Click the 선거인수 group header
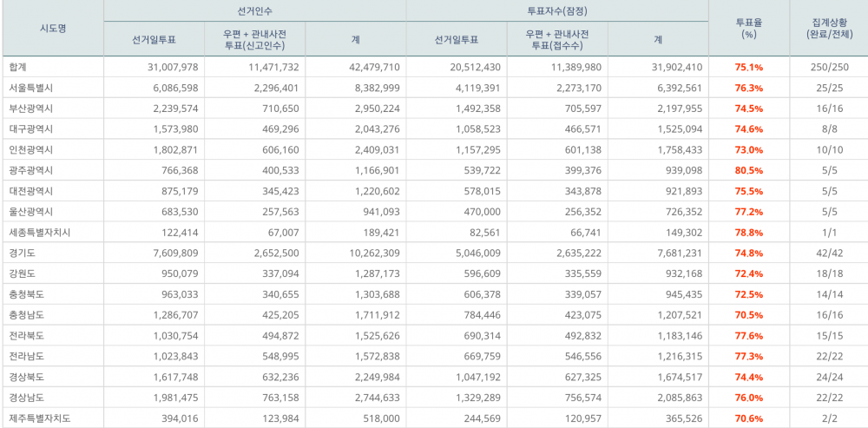 (x=254, y=10)
